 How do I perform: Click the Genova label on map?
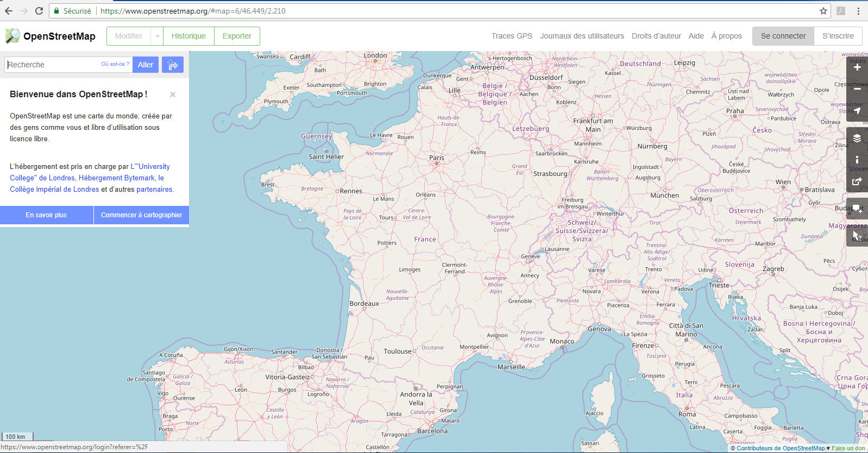[x=599, y=329]
